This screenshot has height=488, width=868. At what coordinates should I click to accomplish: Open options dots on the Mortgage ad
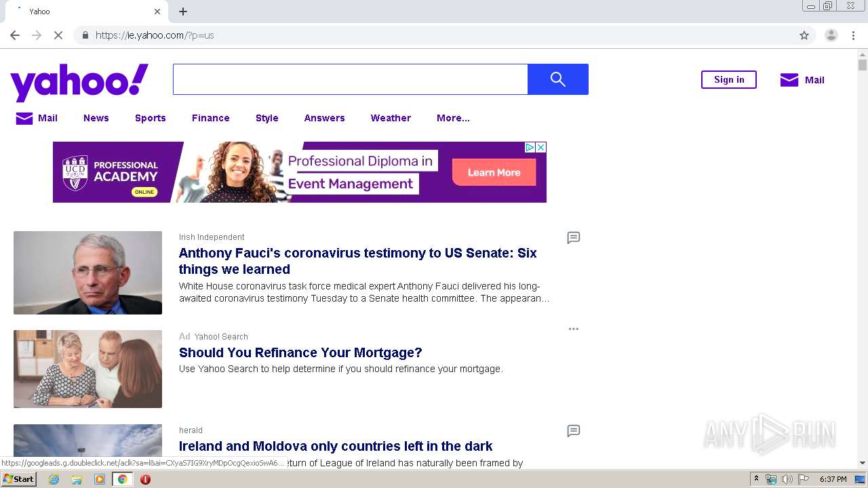[574, 329]
